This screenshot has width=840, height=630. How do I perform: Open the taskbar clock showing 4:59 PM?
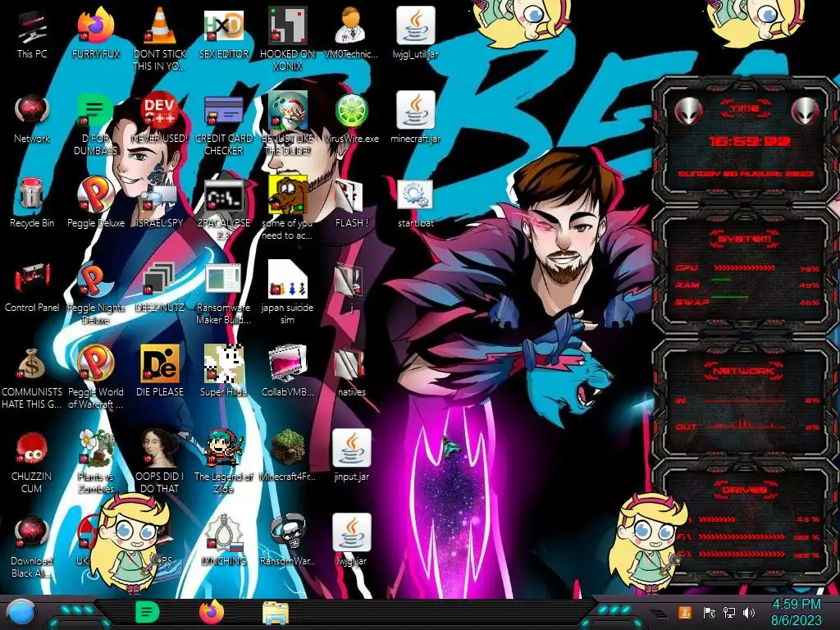pos(796,612)
